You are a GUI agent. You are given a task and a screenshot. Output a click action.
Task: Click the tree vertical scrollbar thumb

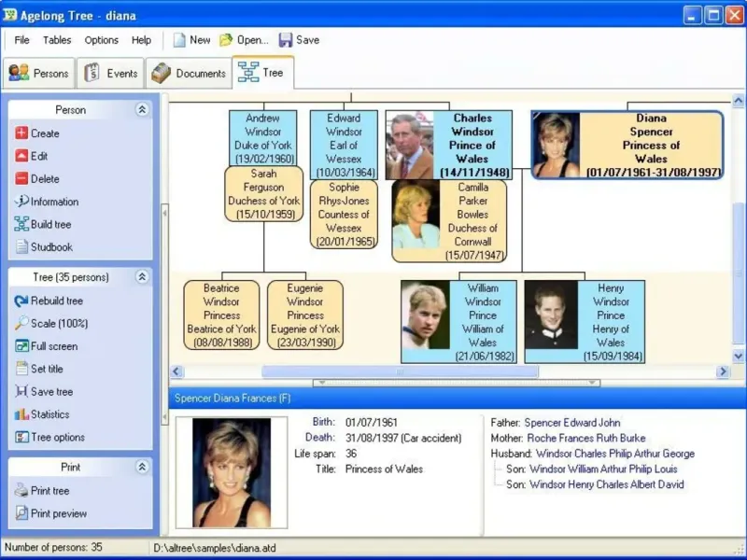(x=738, y=273)
